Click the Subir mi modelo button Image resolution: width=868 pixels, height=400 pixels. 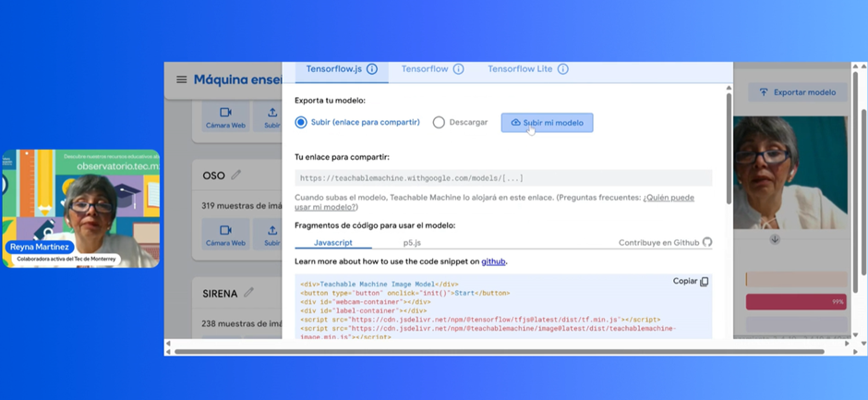coord(547,123)
